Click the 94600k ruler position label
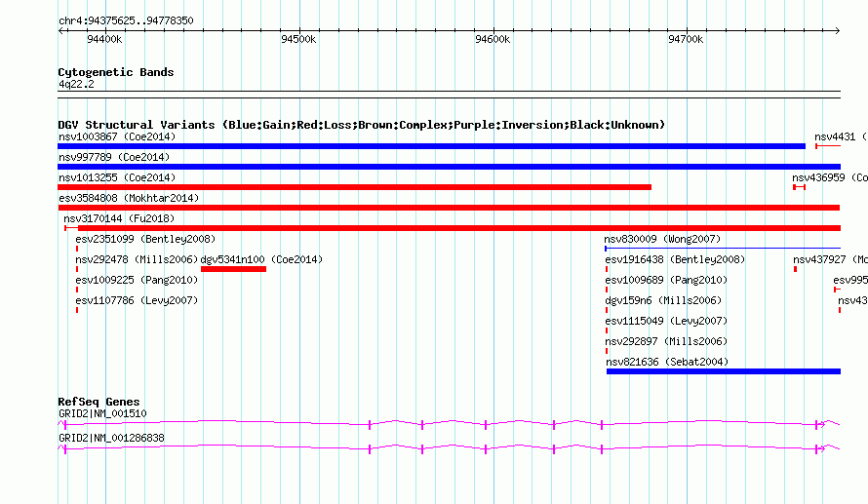The width and height of the screenshot is (868, 504). coord(493,39)
